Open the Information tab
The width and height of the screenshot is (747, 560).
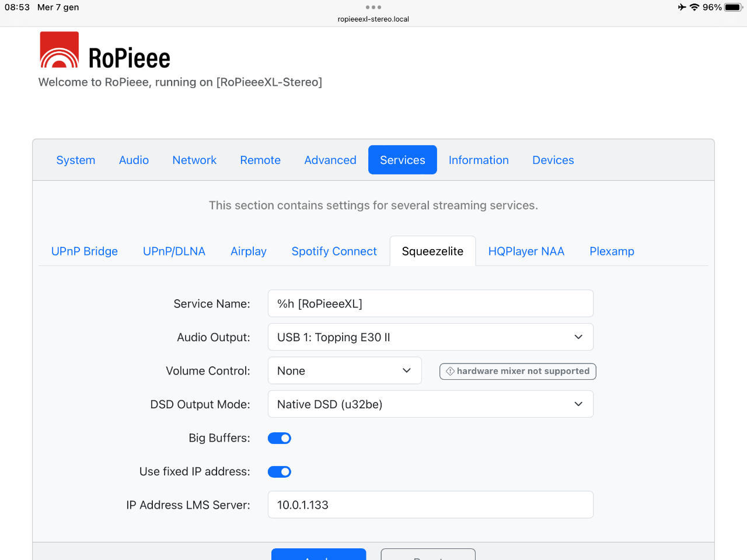[x=479, y=160]
